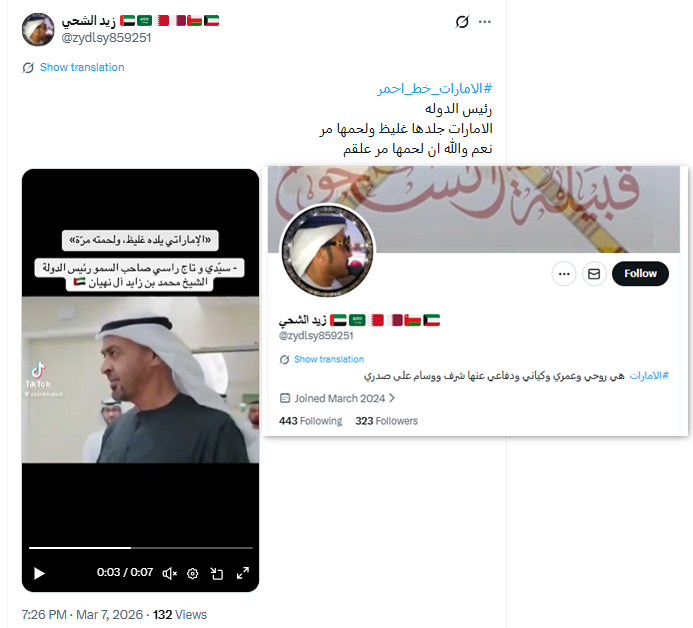Screen dimensions: 693x628
Task: Open the tweet author's small avatar
Action: pos(38,29)
